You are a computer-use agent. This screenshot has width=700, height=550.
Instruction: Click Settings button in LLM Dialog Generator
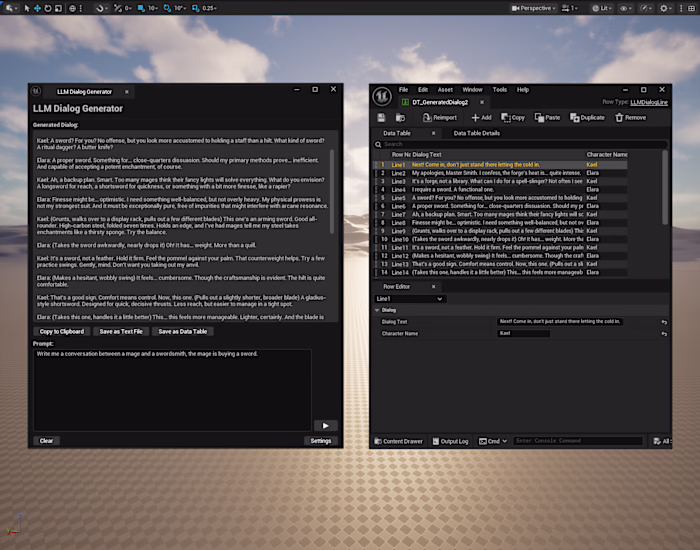tap(321, 441)
